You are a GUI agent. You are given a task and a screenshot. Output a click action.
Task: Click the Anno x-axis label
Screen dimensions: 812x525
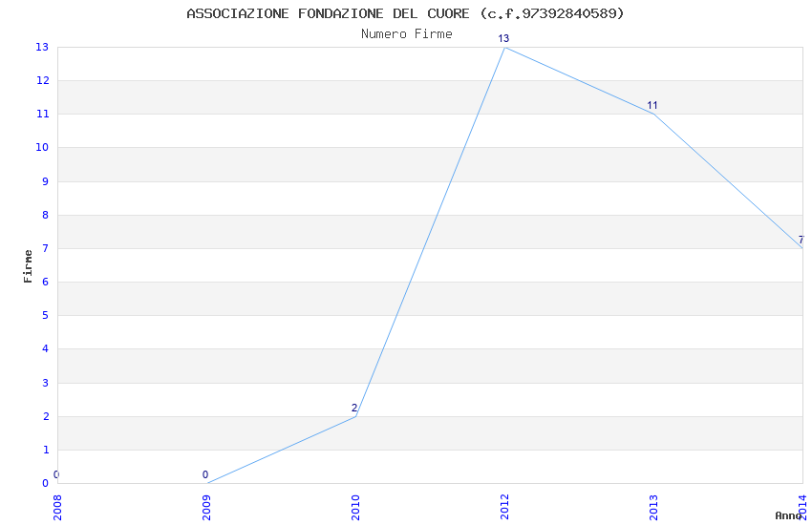click(x=788, y=515)
